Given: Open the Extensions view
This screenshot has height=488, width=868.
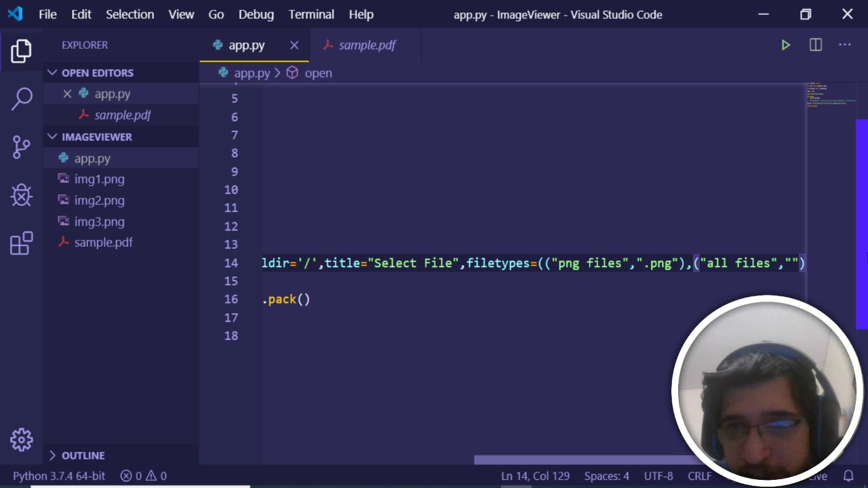Looking at the screenshot, I should point(22,243).
